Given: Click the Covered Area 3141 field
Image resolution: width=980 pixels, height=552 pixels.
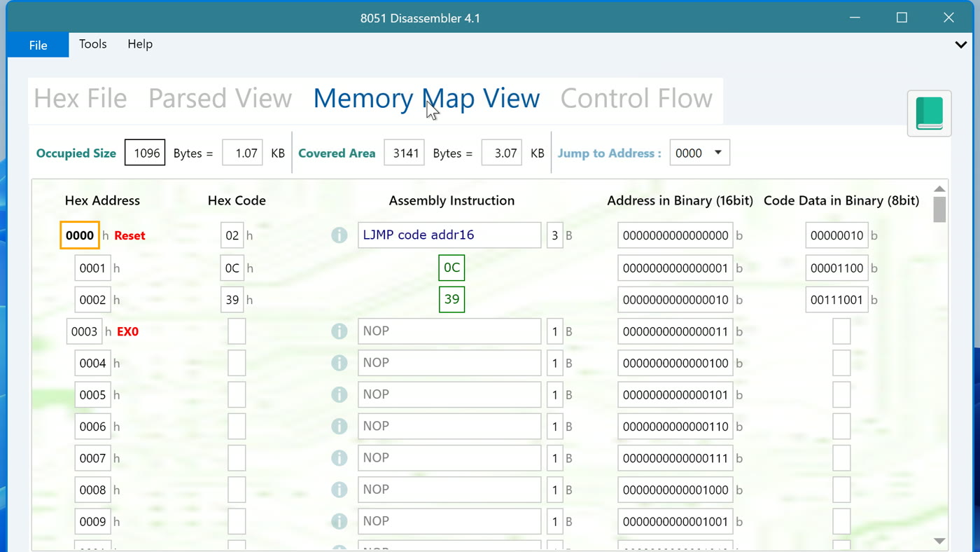Looking at the screenshot, I should coord(404,153).
